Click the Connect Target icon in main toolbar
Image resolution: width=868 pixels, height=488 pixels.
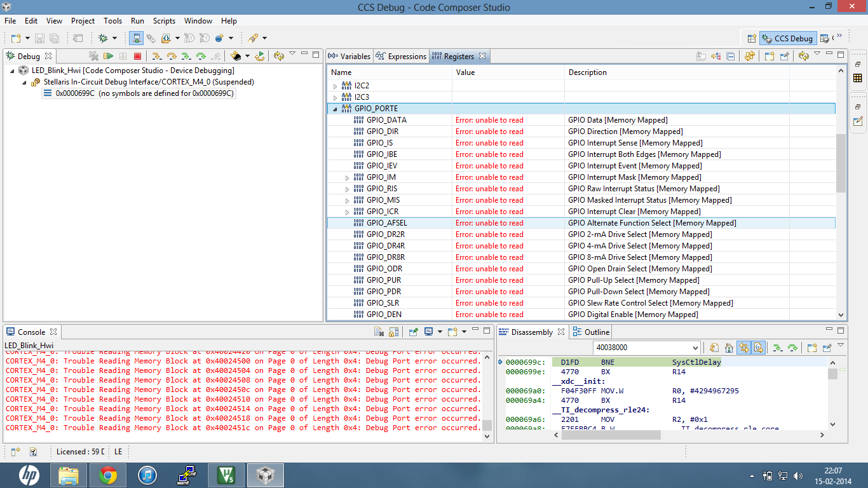point(151,38)
